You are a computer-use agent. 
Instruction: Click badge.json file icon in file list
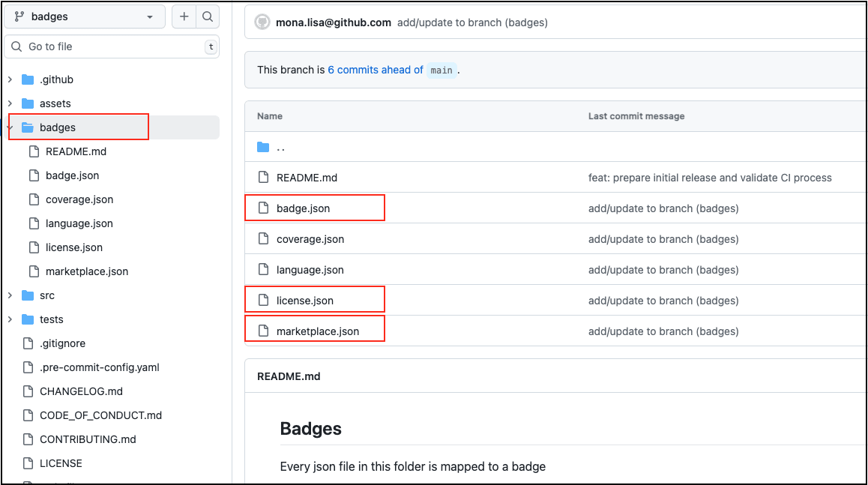[263, 208]
